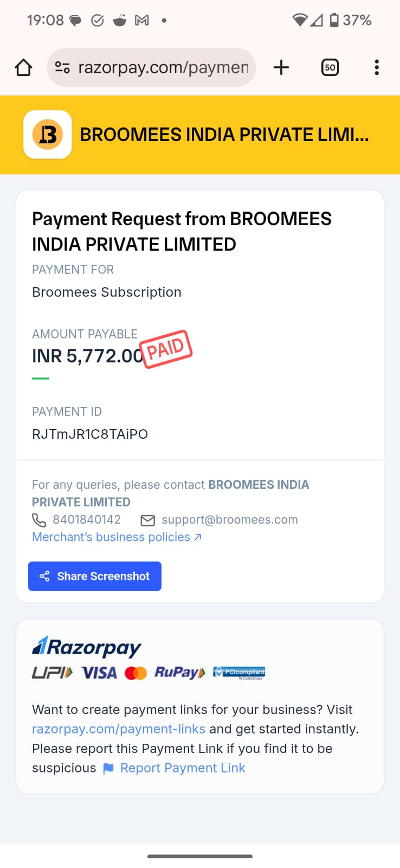
Task: Open the tab switcher showing 50 tabs
Action: 330,67
